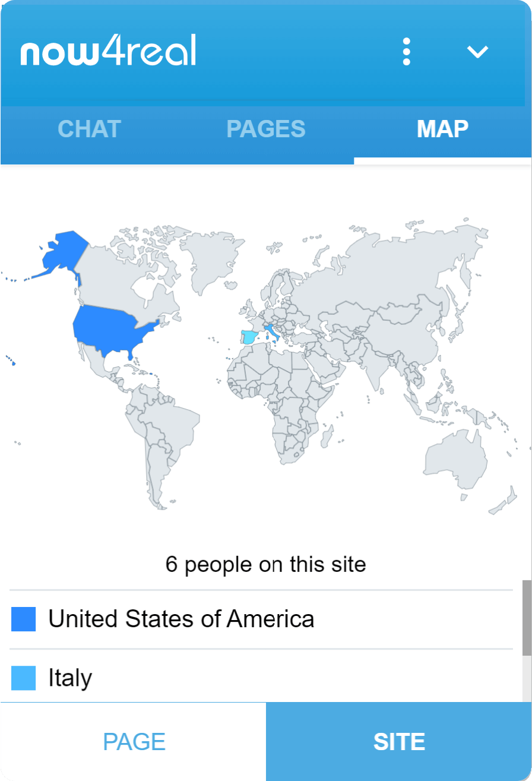Click Spain highlighted on the map
The width and height of the screenshot is (532, 781).
(251, 337)
